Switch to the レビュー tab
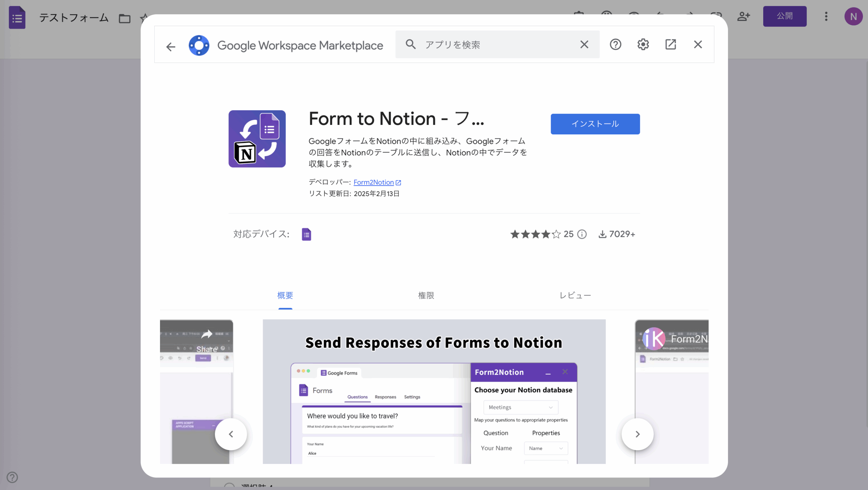 click(575, 296)
